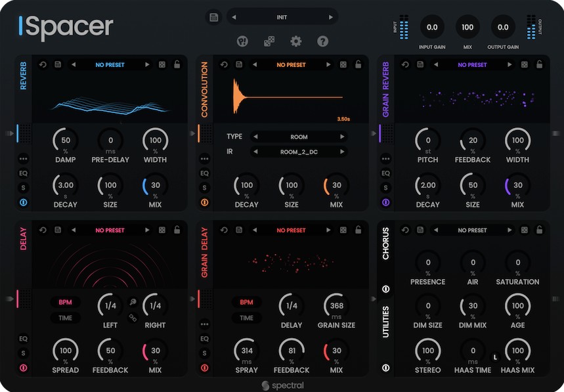Select previous global preset before INIT
Viewport: 564px width, 392px height.
point(234,17)
